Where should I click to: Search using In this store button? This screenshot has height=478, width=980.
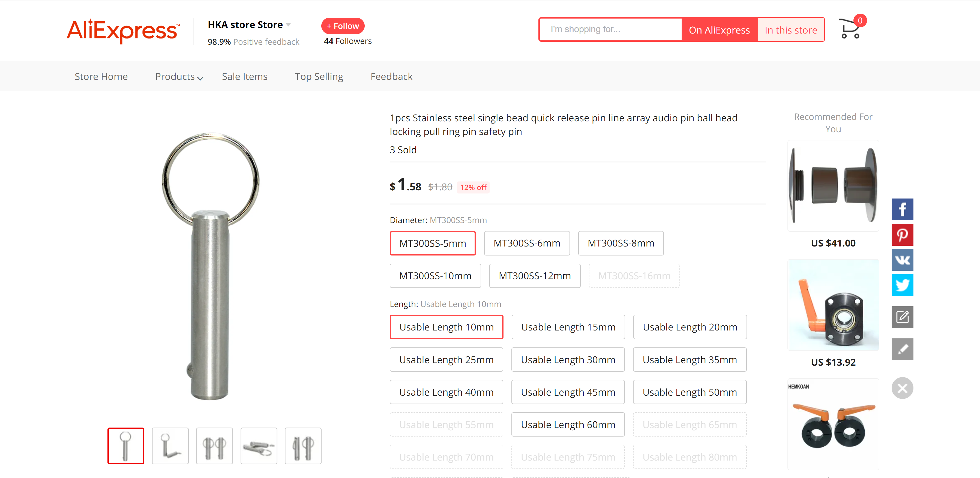pos(790,30)
